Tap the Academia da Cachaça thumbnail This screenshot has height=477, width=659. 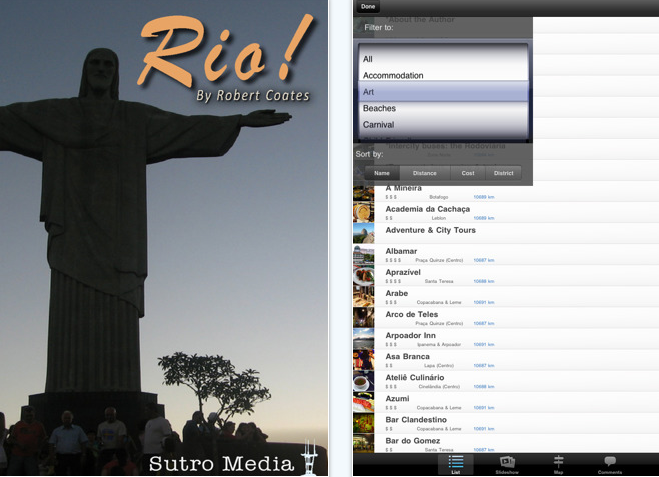tap(364, 212)
